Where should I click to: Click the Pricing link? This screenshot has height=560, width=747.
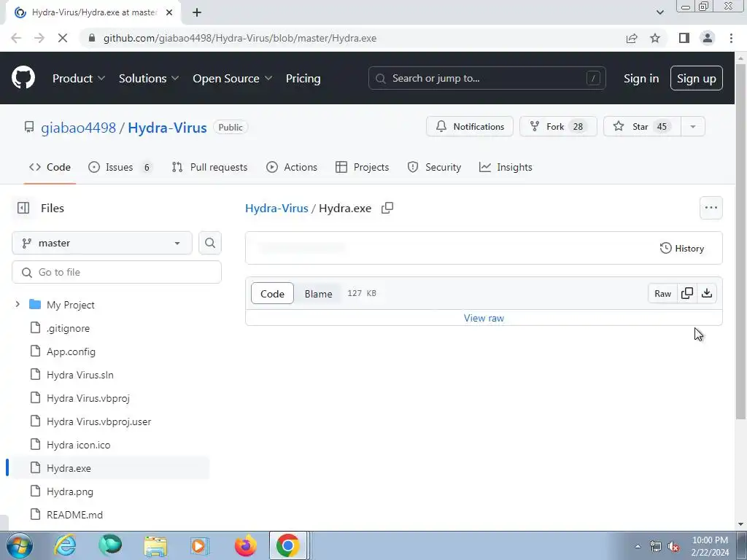303,78
